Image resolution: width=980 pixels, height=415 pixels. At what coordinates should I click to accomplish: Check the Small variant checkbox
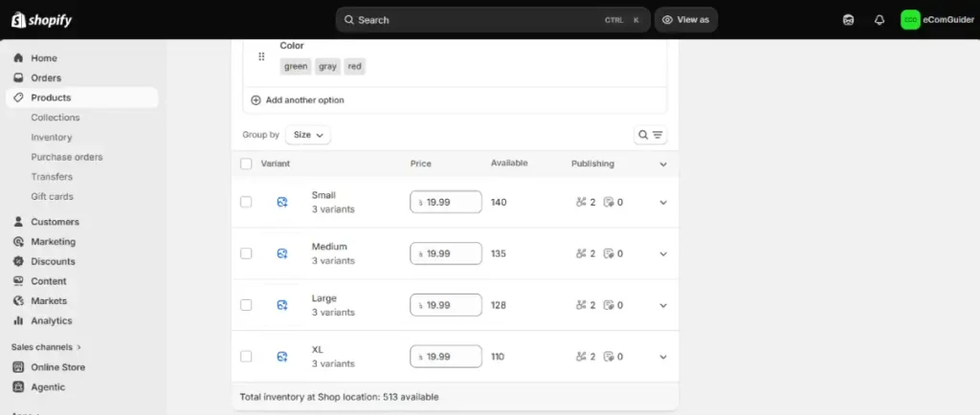click(246, 202)
